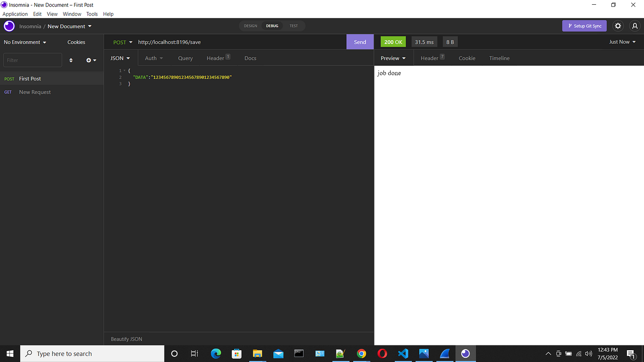
Task: Click the 31.5 ms response time
Action: pyautogui.click(x=424, y=42)
